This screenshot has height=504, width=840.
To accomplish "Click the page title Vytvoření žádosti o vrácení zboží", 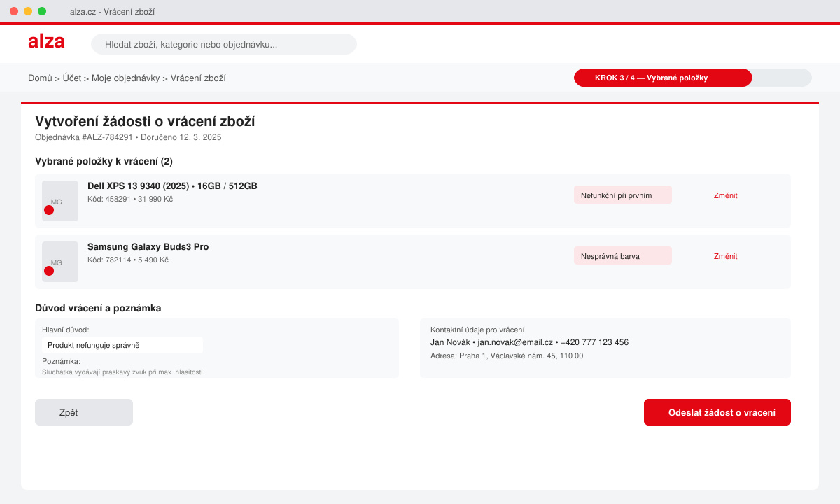I will pos(145,121).
